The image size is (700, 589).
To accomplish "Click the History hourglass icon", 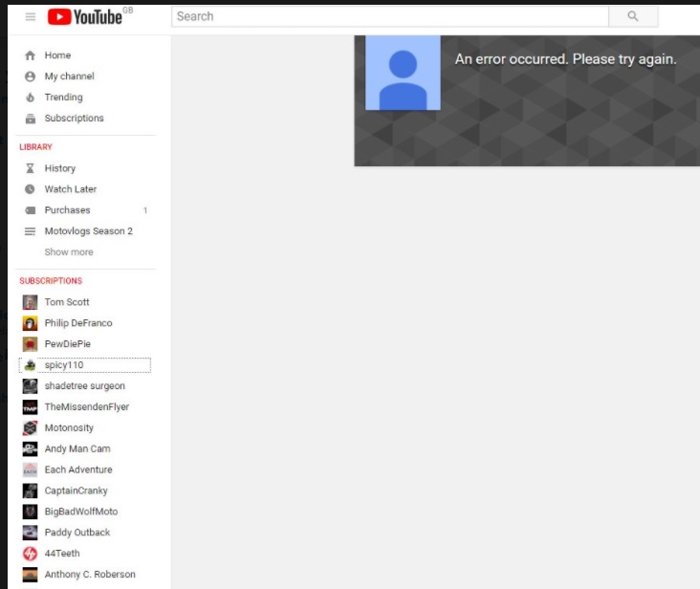I will coord(30,168).
